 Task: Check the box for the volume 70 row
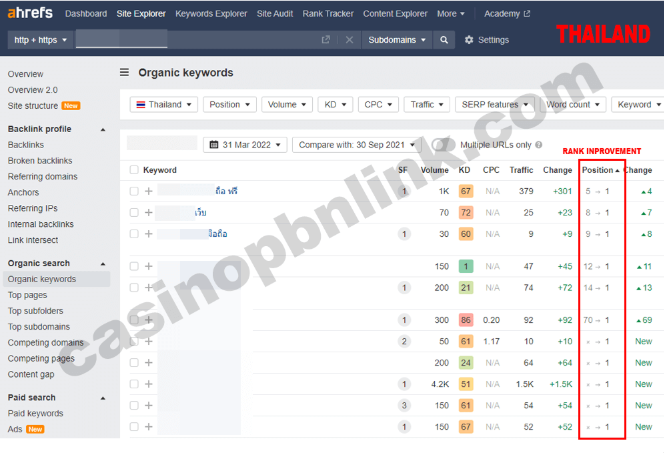click(x=134, y=212)
